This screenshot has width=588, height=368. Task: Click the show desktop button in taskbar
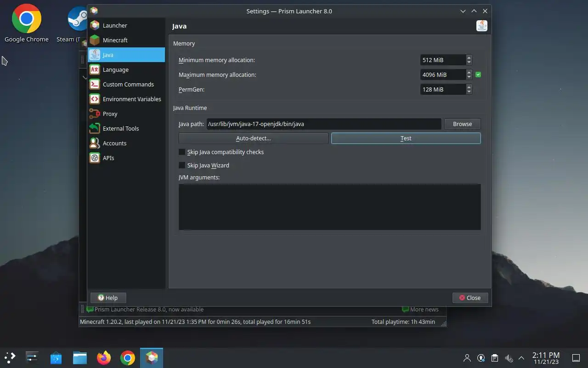click(576, 358)
